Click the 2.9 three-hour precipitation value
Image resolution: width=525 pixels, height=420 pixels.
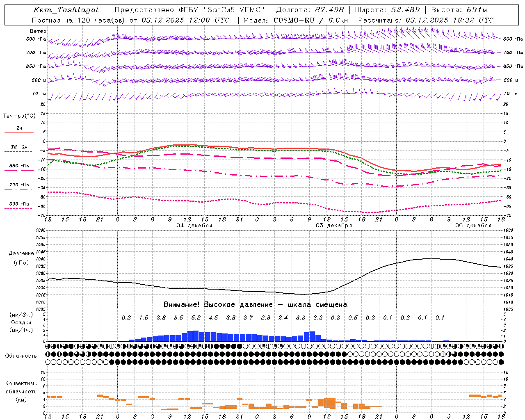[266, 317]
